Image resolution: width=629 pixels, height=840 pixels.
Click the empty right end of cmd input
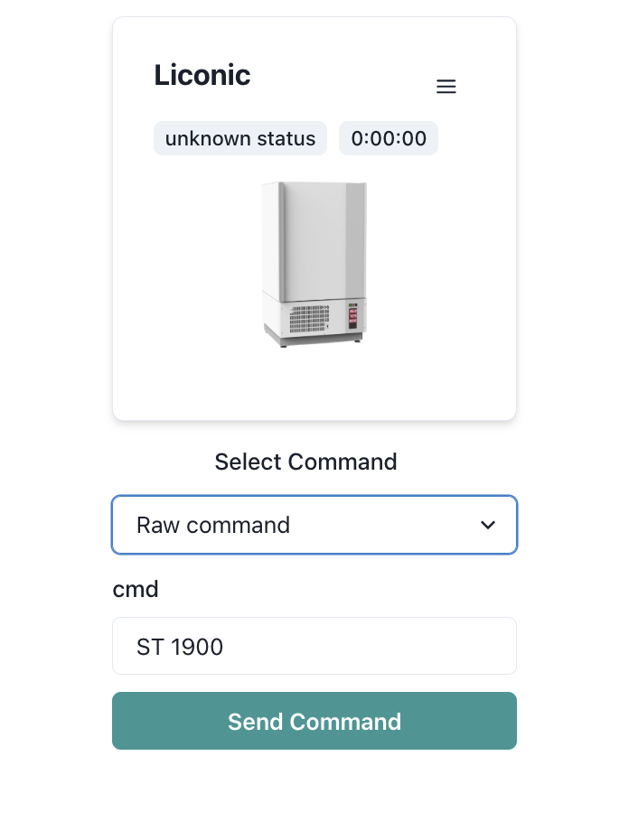tap(452, 646)
